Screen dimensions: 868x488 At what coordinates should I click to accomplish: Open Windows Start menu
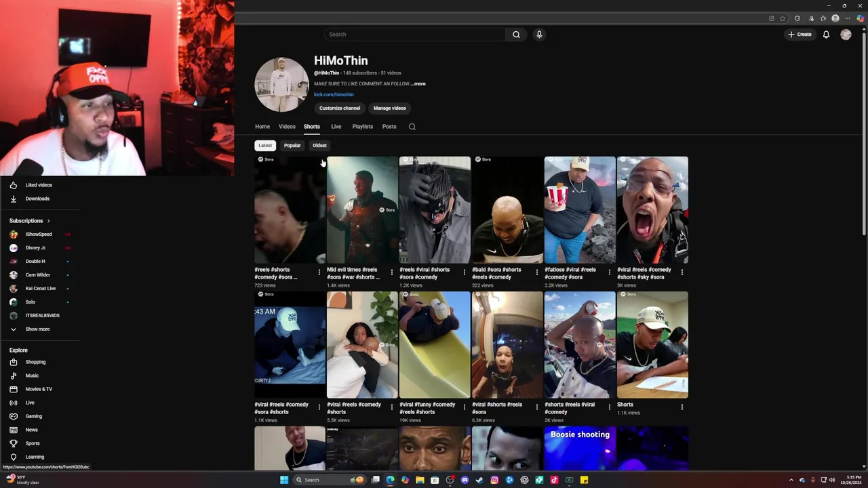[x=284, y=480]
